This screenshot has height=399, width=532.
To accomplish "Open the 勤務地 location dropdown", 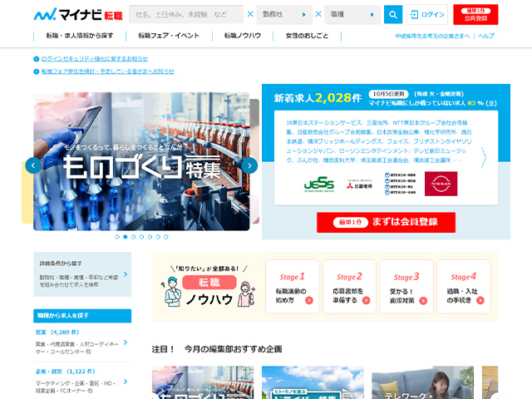I will click(x=284, y=15).
